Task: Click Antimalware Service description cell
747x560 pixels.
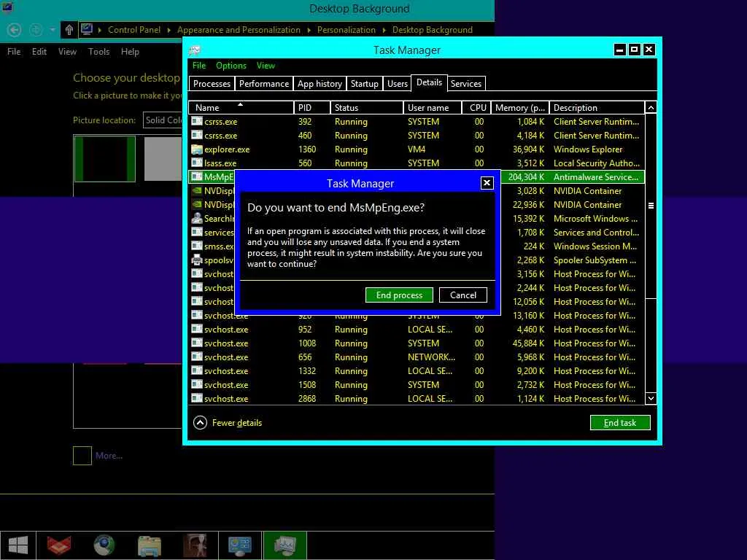Action: coord(596,176)
